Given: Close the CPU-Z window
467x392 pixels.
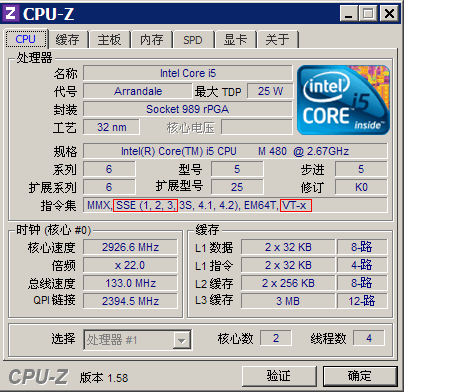Looking at the screenshot, I should [389, 14].
